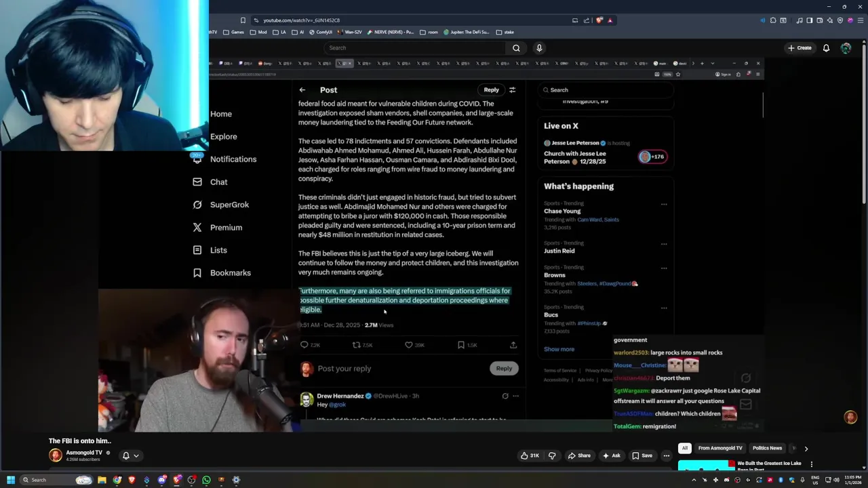Open SuperGrok in X sidebar

[222, 205]
